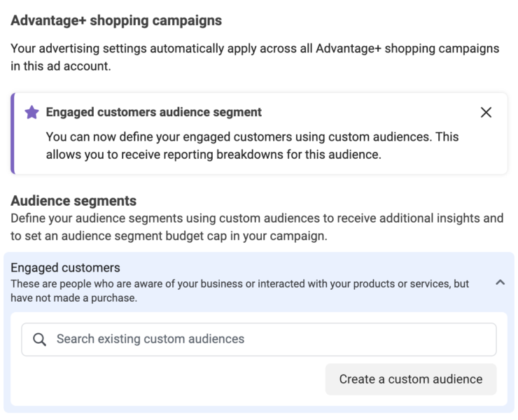
Task: Click the Create a custom audience button
Action: click(x=411, y=379)
